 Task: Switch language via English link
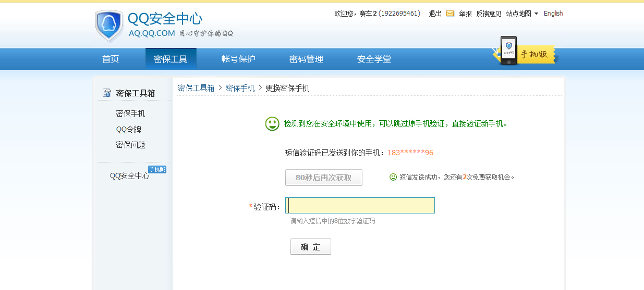[x=553, y=14]
